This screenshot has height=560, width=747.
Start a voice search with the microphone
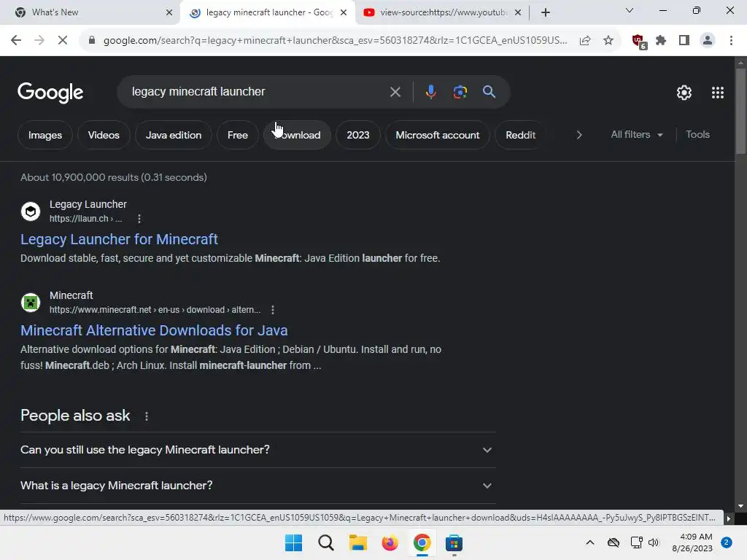click(x=430, y=92)
